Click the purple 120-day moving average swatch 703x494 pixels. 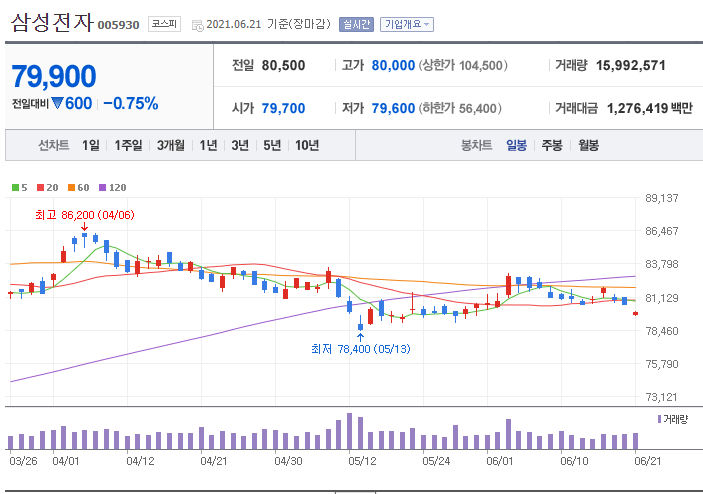coord(103,187)
